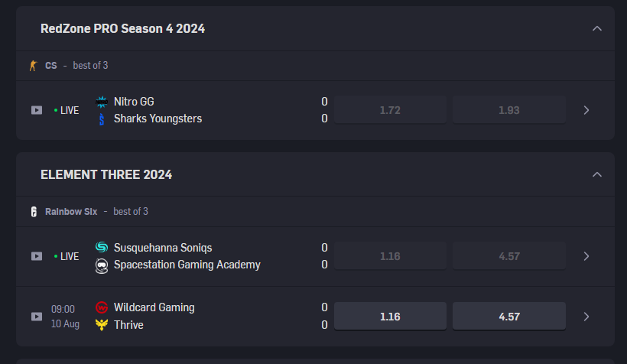The width and height of the screenshot is (627, 364).
Task: Bet on Wildcard Gaming at 1.16 odds
Action: (390, 317)
